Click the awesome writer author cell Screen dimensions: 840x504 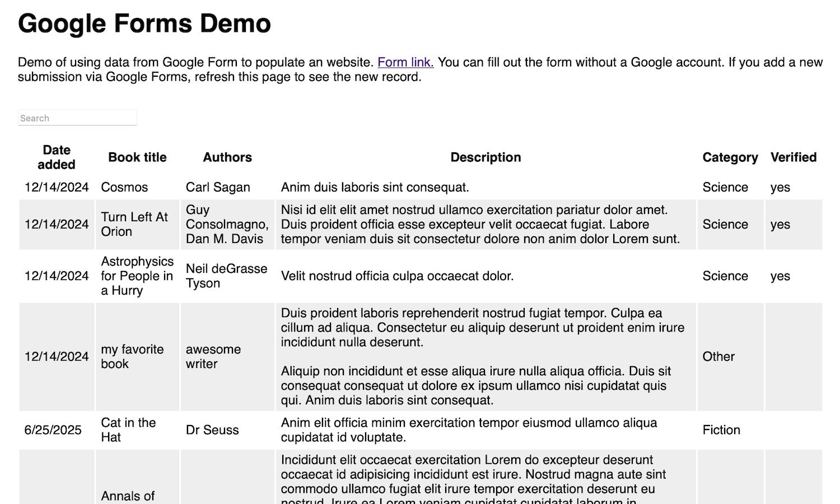click(x=213, y=357)
